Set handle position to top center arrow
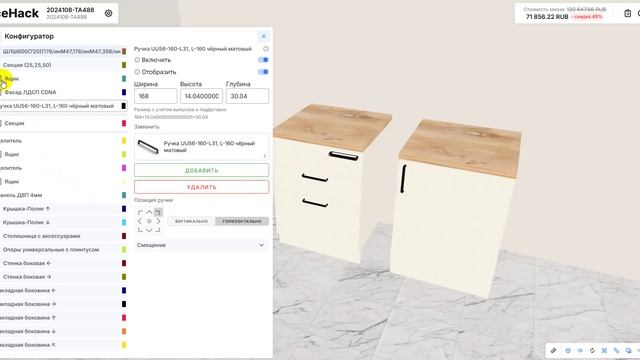This screenshot has width=640, height=360. coord(149,212)
